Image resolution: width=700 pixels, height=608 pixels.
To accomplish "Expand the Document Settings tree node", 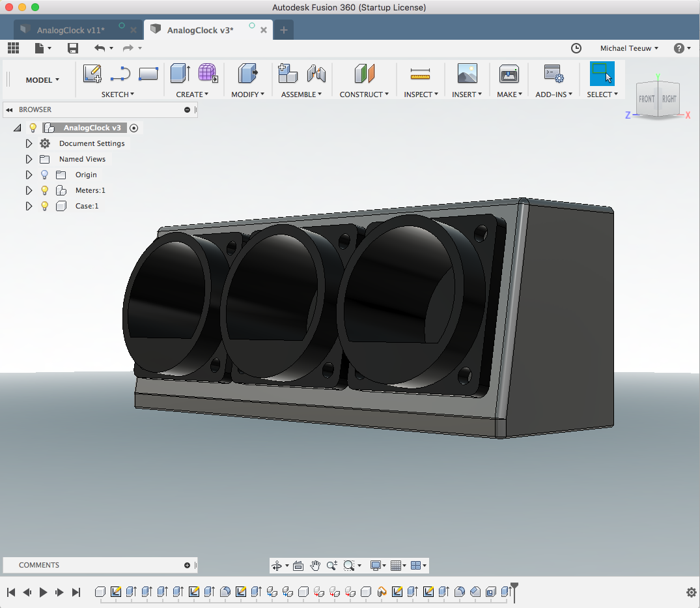I will [29, 143].
